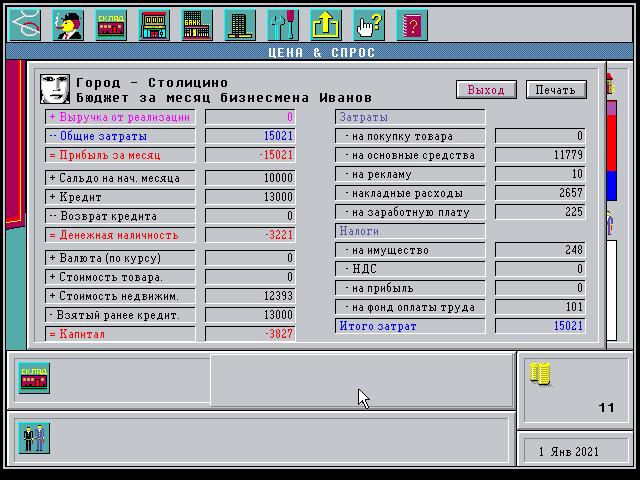Click the 'Капитал' row label
The height and width of the screenshot is (480, 640).
pyautogui.click(x=120, y=334)
